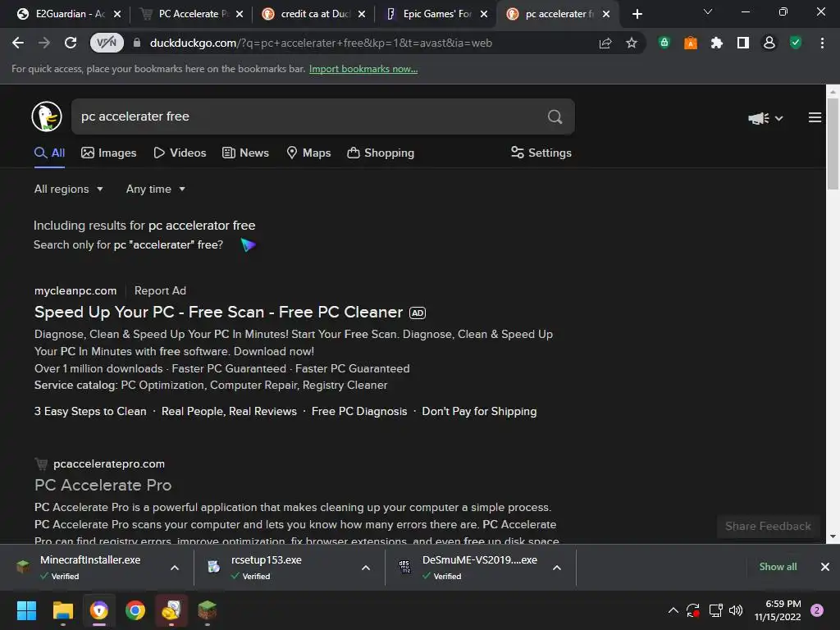Select the Maps search tab
Viewport: 840px width, 630px height.
pos(308,153)
